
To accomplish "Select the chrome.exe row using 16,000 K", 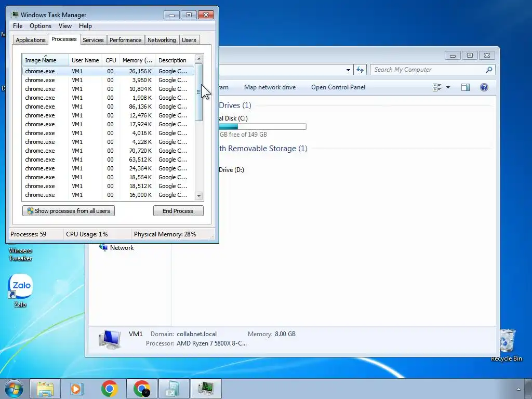I will [x=108, y=195].
